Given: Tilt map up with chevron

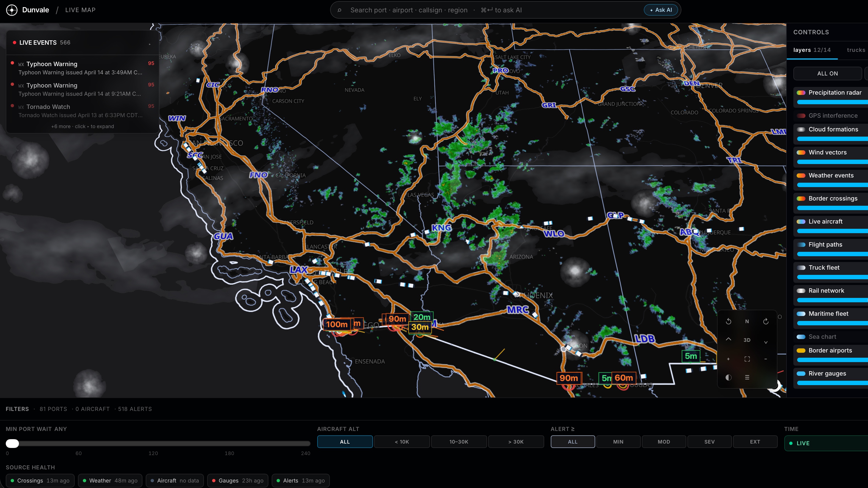Looking at the screenshot, I should click(728, 339).
